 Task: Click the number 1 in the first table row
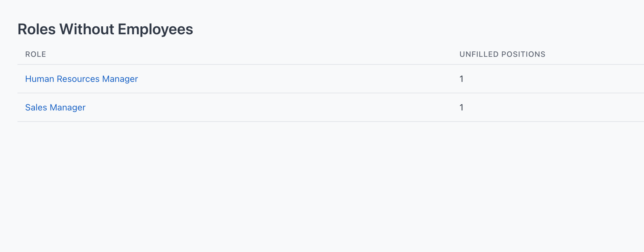462,79
